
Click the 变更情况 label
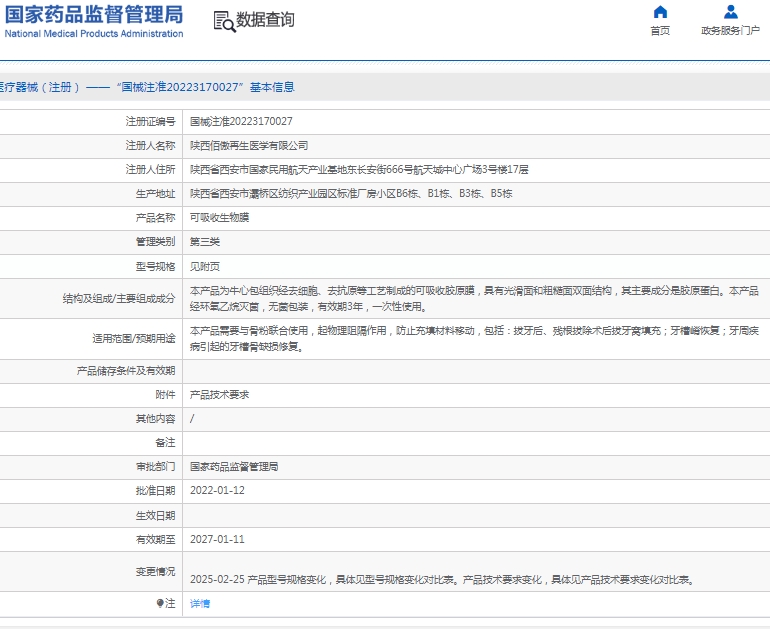tap(155, 572)
